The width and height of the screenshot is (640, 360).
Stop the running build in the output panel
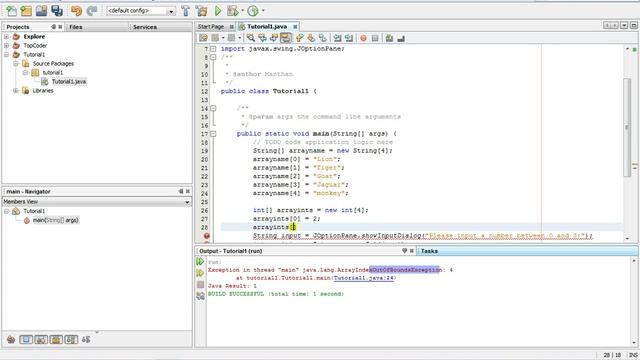pos(200,284)
